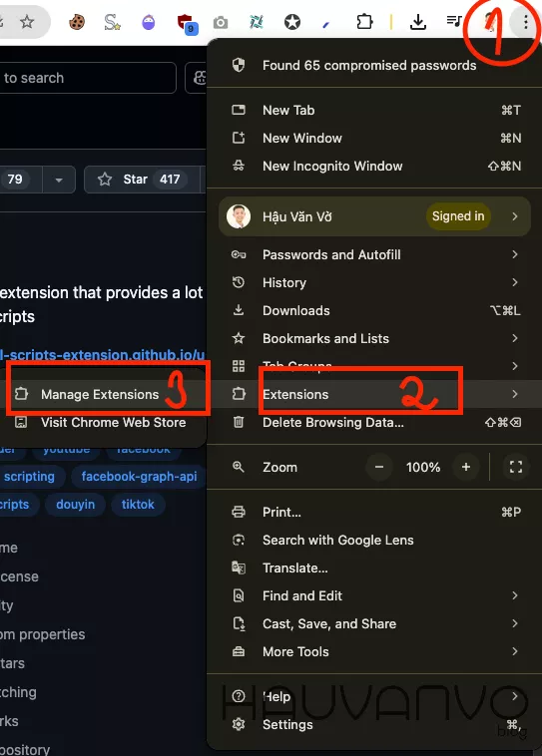The height and width of the screenshot is (756, 542).
Task: Expand Cast, Save, and Share submenu
Action: coord(374,624)
